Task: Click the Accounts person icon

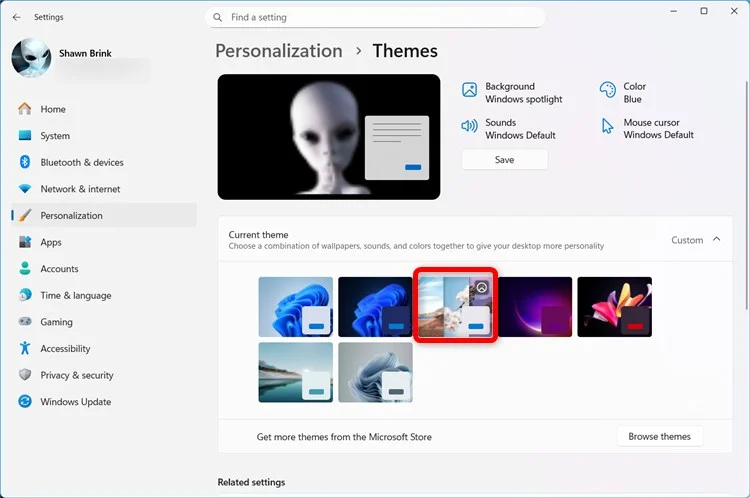Action: [x=25, y=268]
